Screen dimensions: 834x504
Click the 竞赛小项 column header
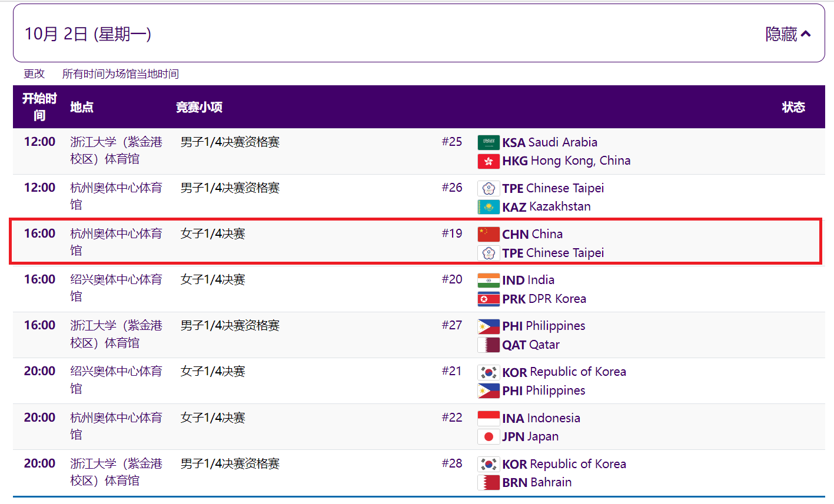[199, 107]
